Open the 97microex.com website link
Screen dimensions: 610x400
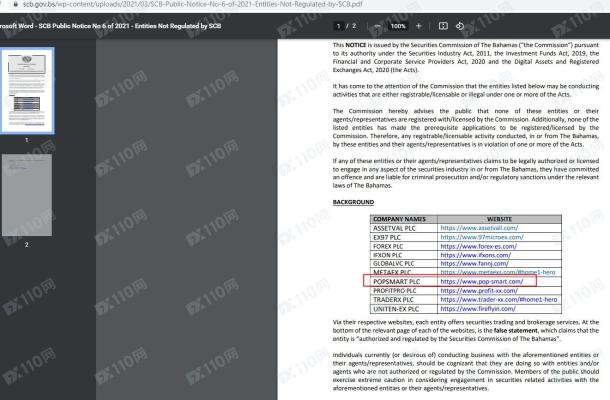click(x=482, y=237)
